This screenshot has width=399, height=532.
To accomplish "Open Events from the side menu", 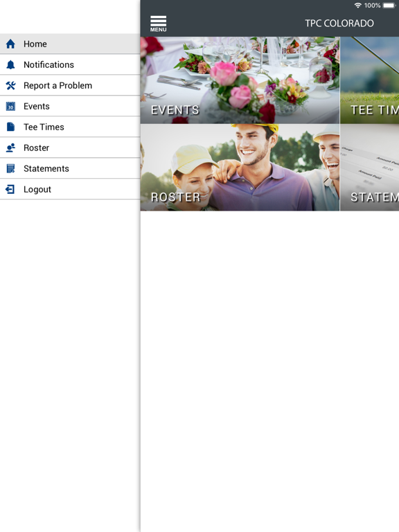I will [70, 106].
